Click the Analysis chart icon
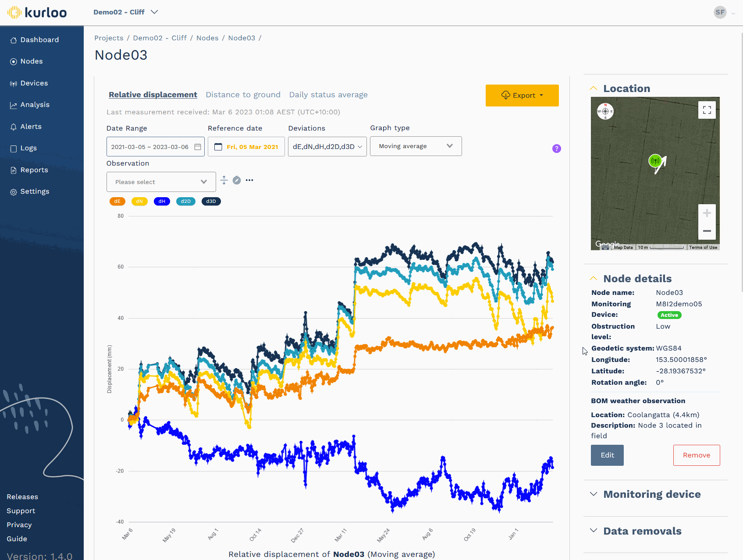 pos(14,105)
